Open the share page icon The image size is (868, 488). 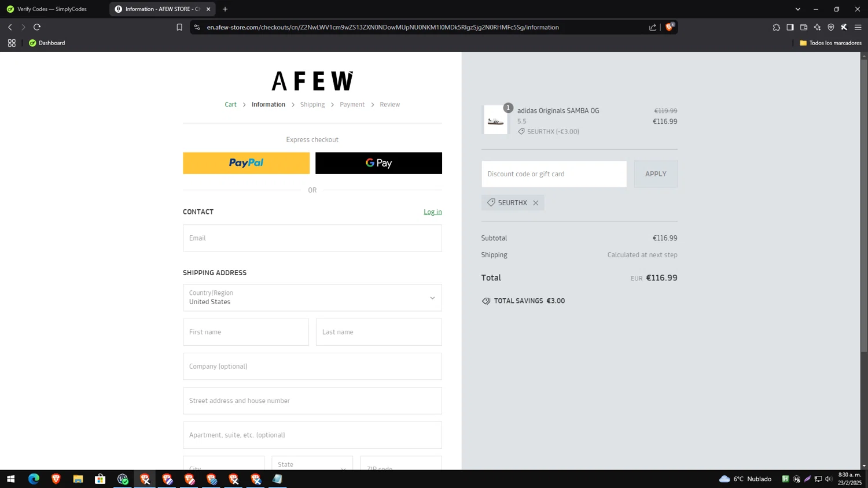pyautogui.click(x=653, y=27)
